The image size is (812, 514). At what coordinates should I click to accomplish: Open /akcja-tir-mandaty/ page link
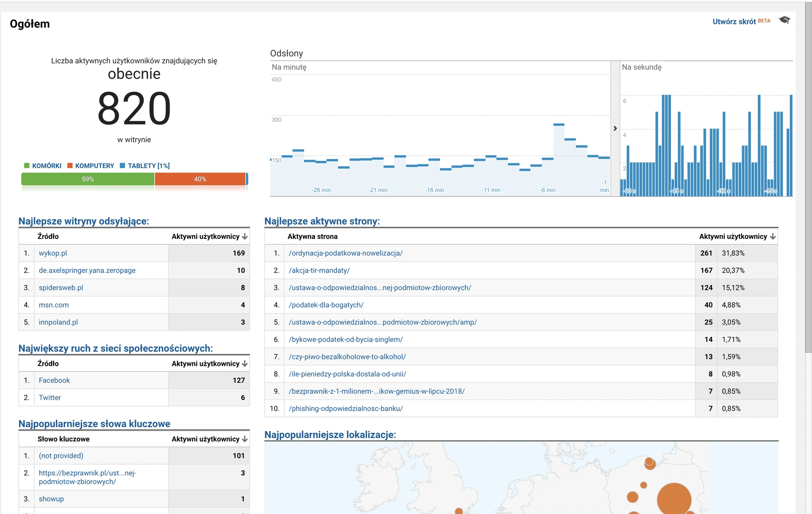tap(319, 271)
